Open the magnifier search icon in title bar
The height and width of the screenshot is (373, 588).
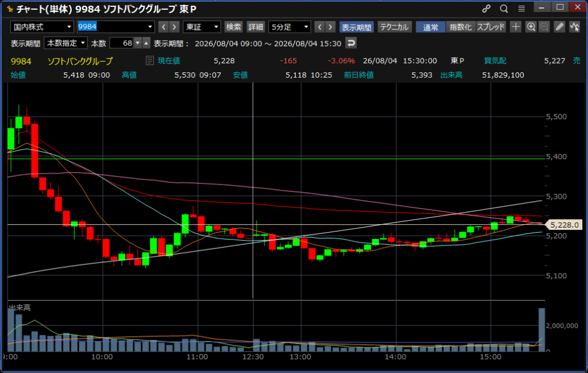click(x=504, y=9)
